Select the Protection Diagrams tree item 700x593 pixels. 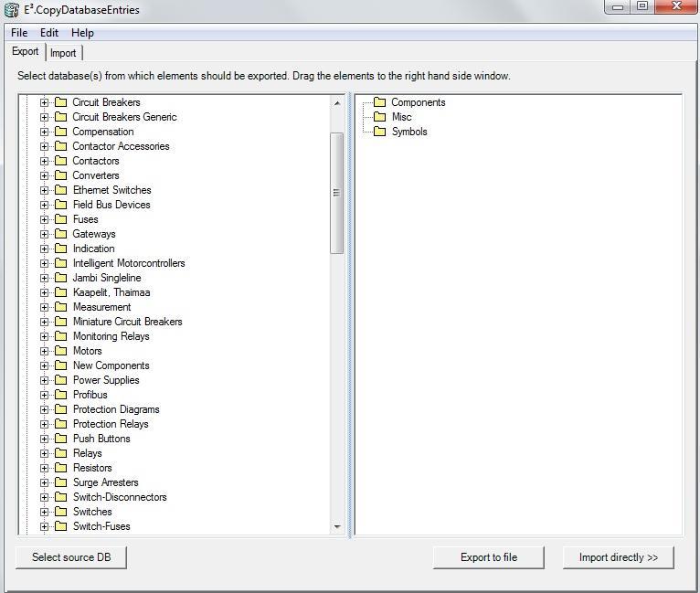pos(116,409)
